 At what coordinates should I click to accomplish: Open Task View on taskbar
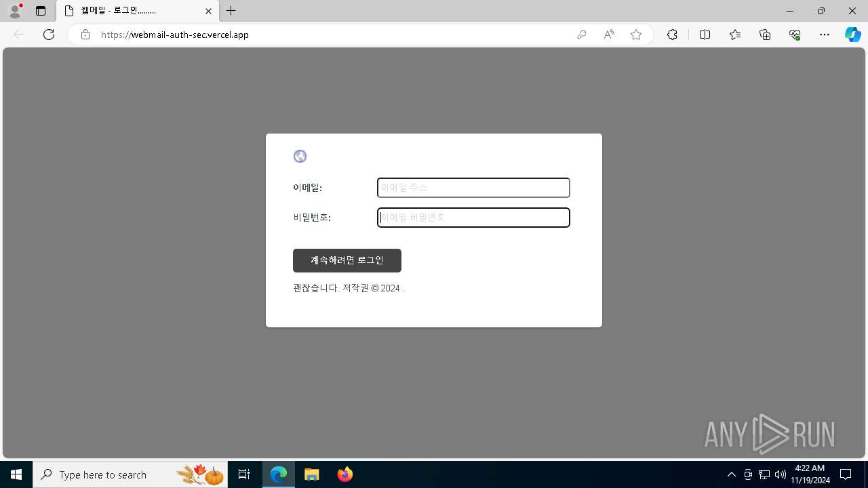(x=244, y=474)
